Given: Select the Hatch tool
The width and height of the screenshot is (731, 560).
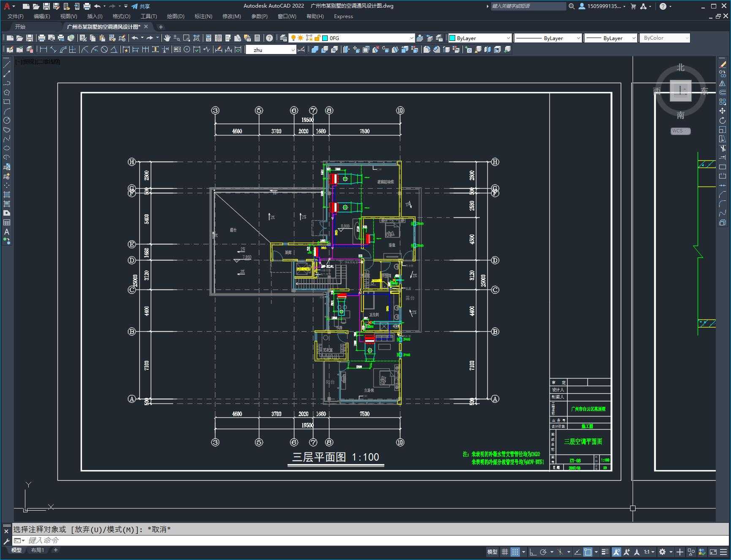Looking at the screenshot, I should pyautogui.click(x=7, y=195).
